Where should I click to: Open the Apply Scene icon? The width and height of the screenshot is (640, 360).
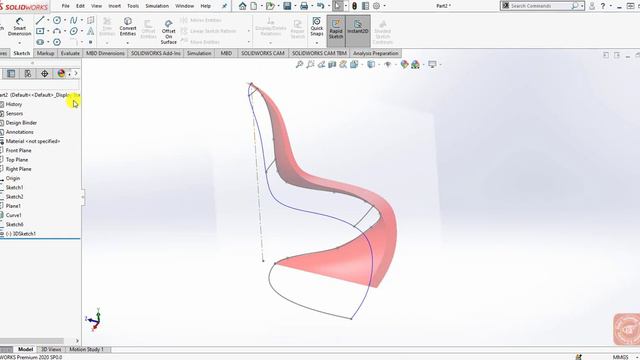[416, 64]
